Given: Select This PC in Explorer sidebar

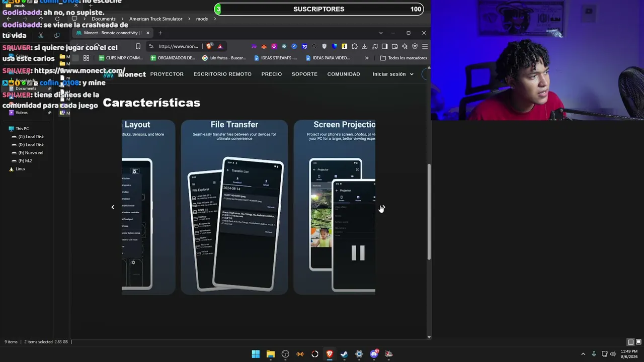Looking at the screenshot, I should (22, 129).
